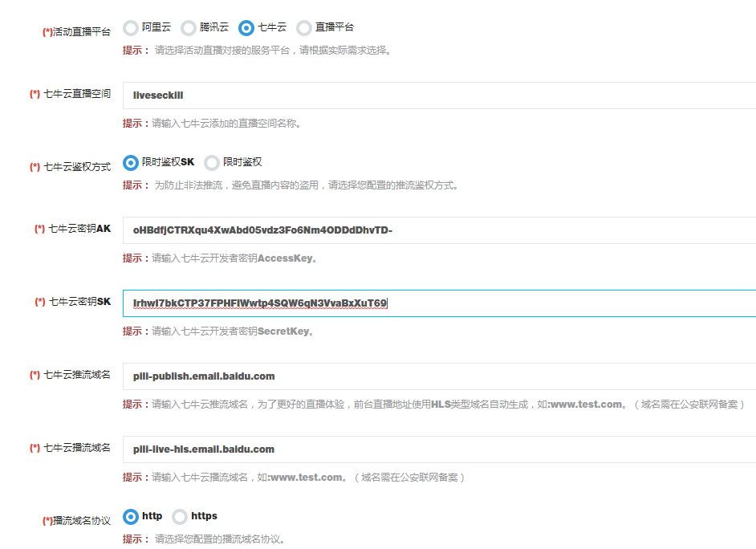The height and width of the screenshot is (549, 756).
Task: Click the hint 为防止非法推流
Action: (291, 185)
